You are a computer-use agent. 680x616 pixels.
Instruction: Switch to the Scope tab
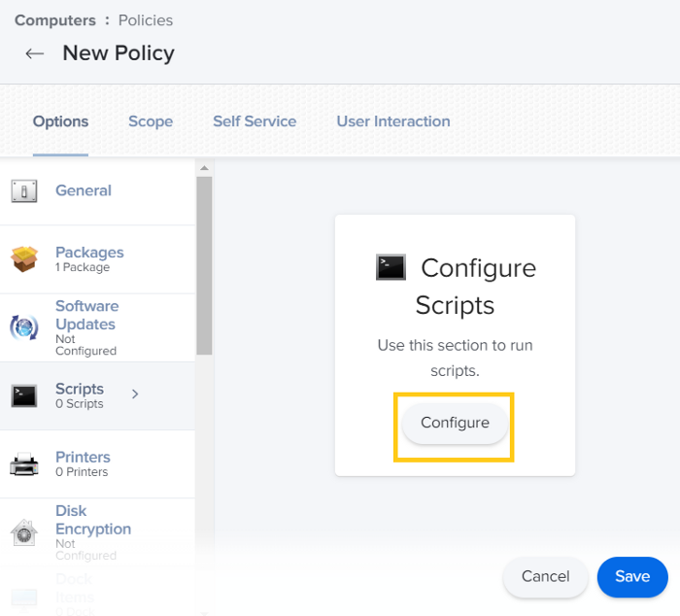click(x=151, y=121)
